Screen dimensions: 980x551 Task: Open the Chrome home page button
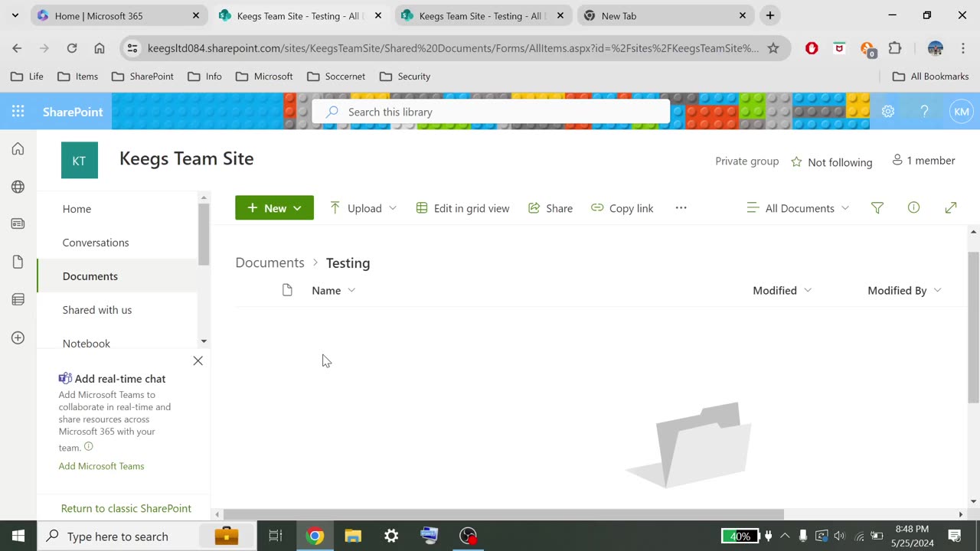click(100, 48)
